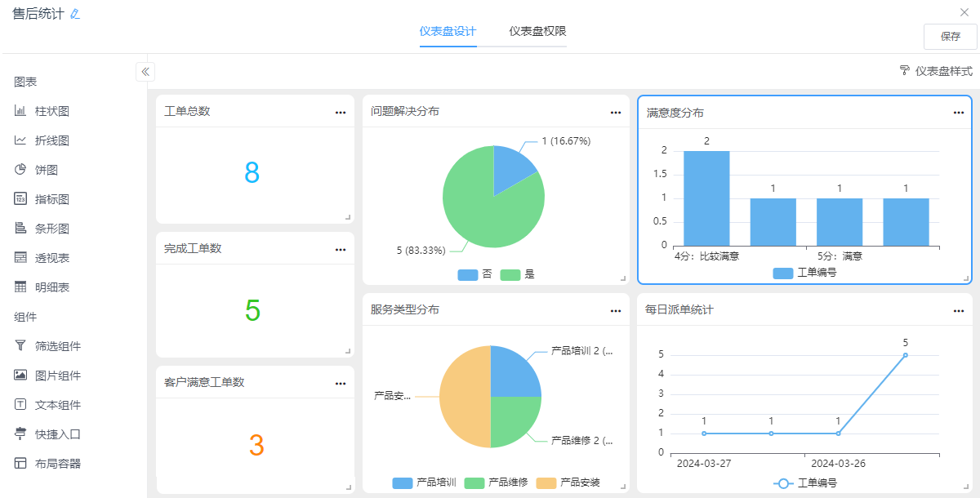
Task: Open more menu of 工单总数 card
Action: pyautogui.click(x=341, y=113)
